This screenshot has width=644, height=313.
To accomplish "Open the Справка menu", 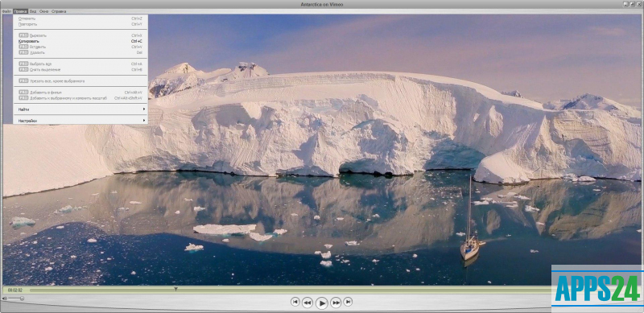I will 59,11.
